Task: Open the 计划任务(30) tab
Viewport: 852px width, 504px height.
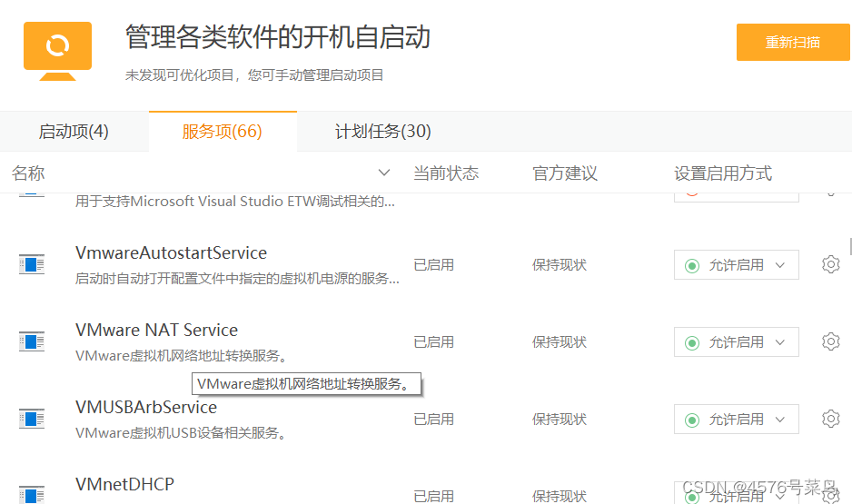Action: click(x=383, y=132)
